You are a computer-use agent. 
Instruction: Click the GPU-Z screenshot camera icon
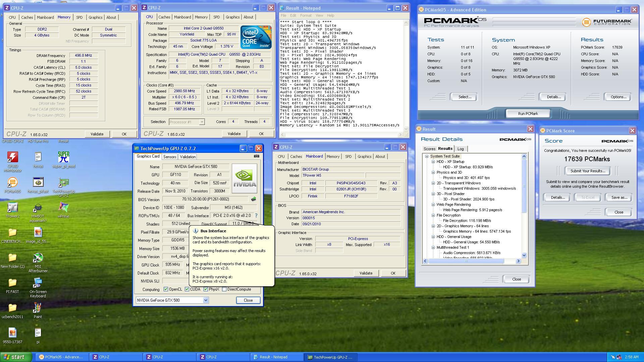click(257, 156)
